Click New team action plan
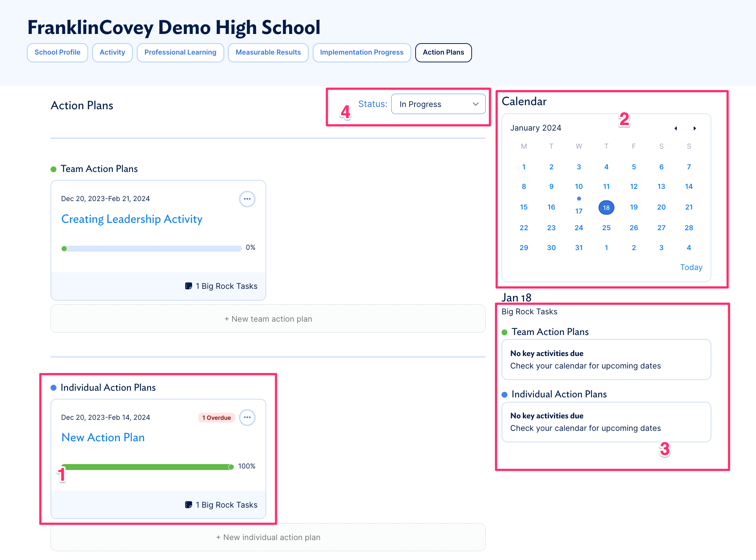 click(x=268, y=318)
